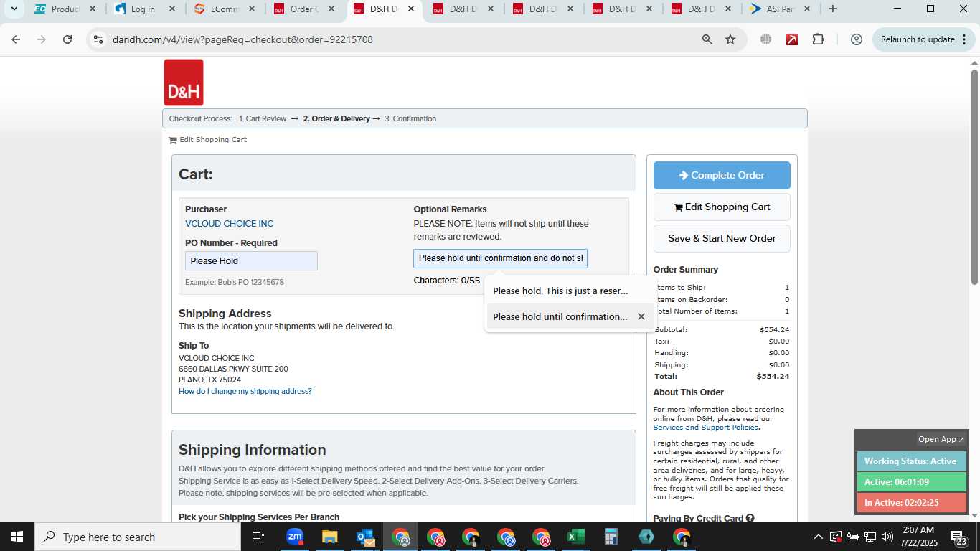Close the ASI Par tab
Screen dimensions: 980x551
pyautogui.click(x=806, y=9)
